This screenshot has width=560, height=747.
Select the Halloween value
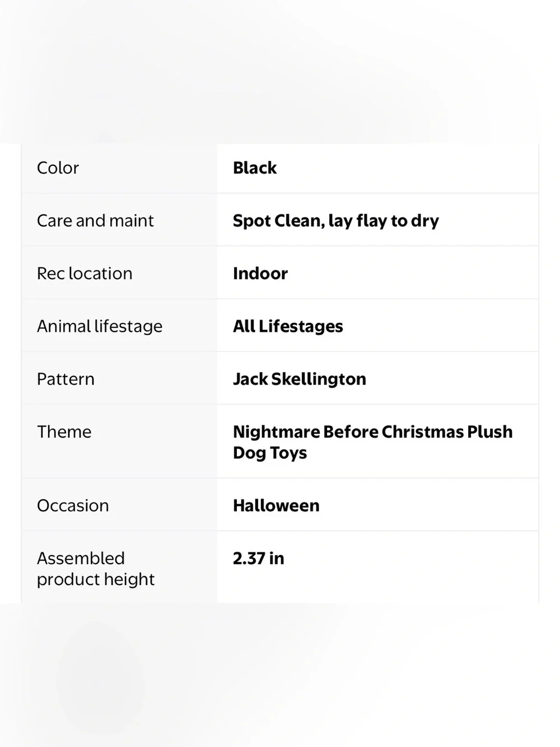pos(276,505)
